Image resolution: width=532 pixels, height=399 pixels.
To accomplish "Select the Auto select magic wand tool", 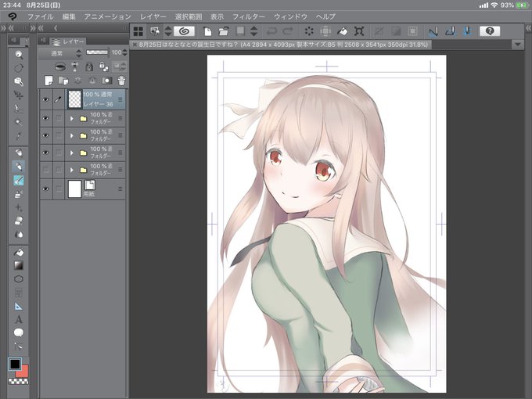I will click(19, 122).
